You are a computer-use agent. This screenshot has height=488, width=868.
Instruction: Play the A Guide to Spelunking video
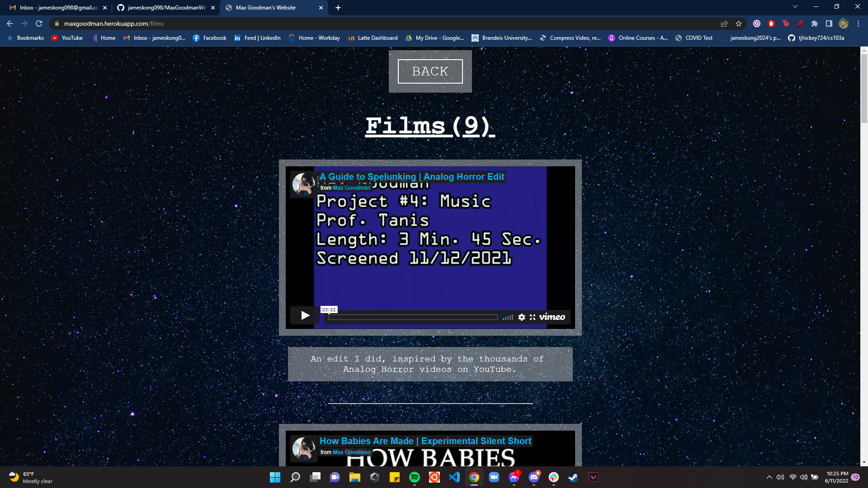(x=305, y=315)
